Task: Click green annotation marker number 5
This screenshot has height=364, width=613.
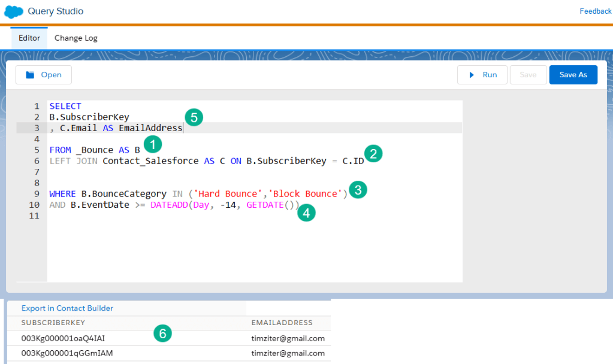Action: tap(193, 117)
